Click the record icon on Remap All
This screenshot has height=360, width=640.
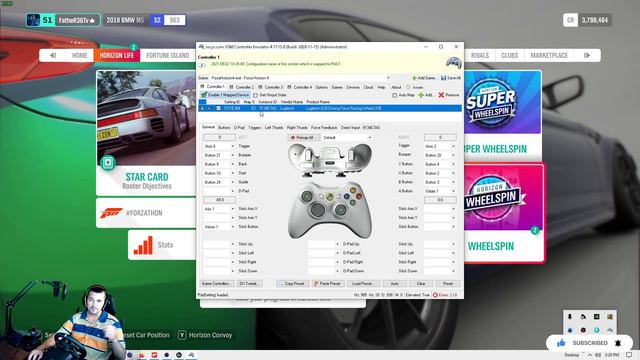293,138
